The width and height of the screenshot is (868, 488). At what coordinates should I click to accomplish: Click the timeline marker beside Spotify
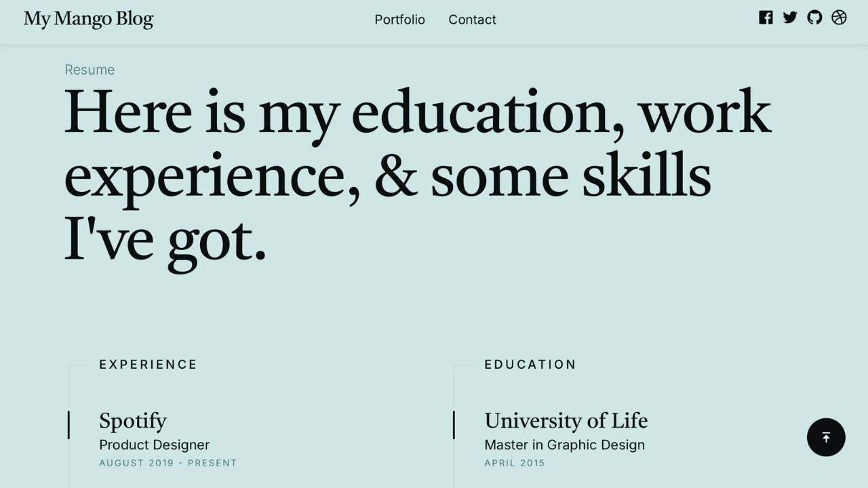(68, 425)
